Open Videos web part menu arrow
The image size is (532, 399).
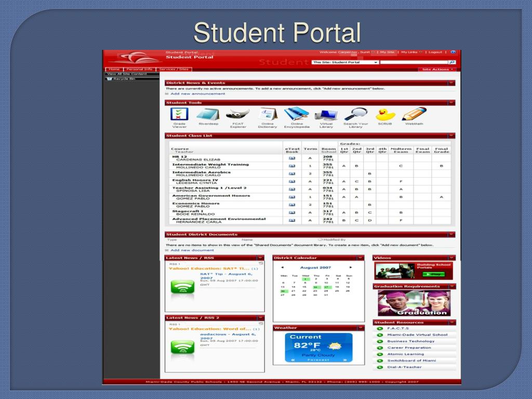click(452, 258)
